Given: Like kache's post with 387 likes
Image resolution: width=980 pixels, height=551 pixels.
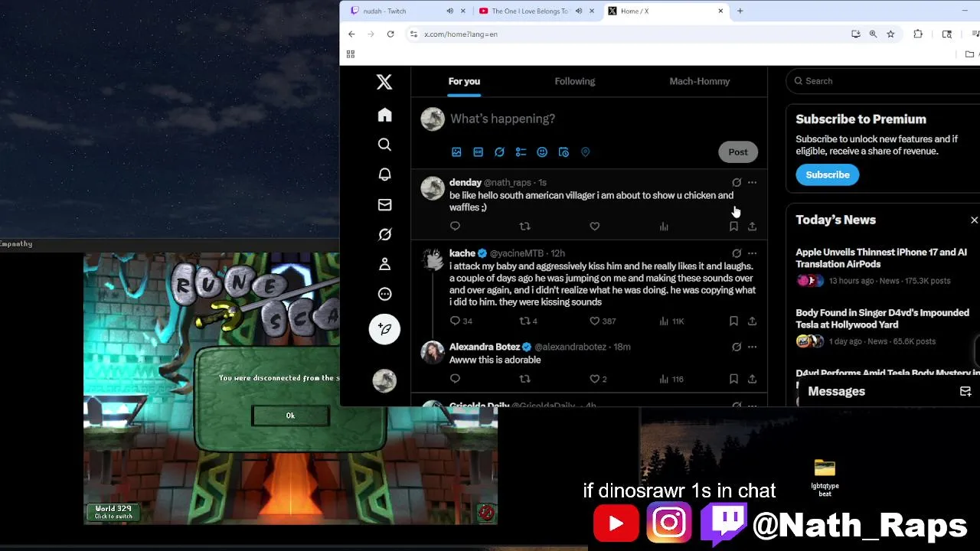Looking at the screenshot, I should 603,321.
